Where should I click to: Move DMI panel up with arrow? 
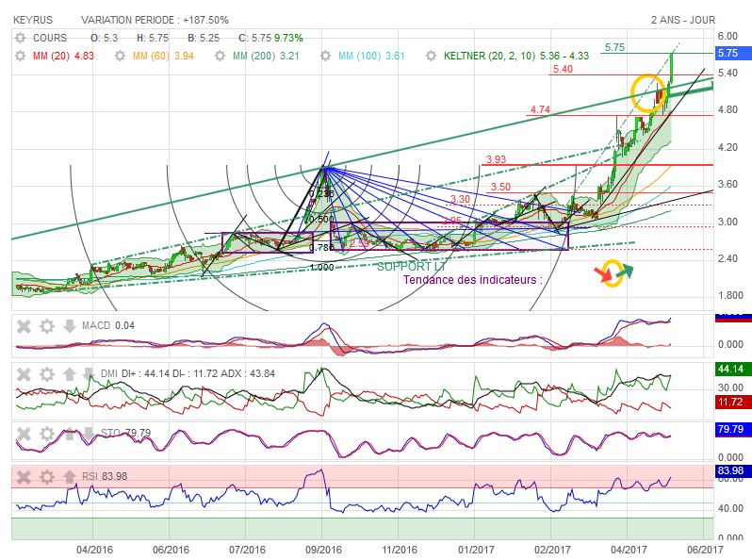[69, 374]
